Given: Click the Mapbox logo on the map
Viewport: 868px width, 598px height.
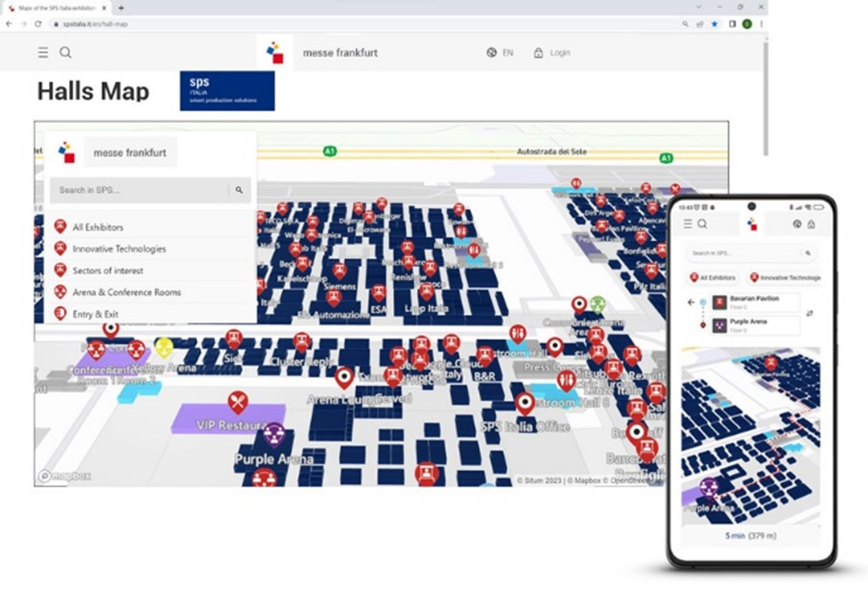Looking at the screenshot, I should 65,476.
